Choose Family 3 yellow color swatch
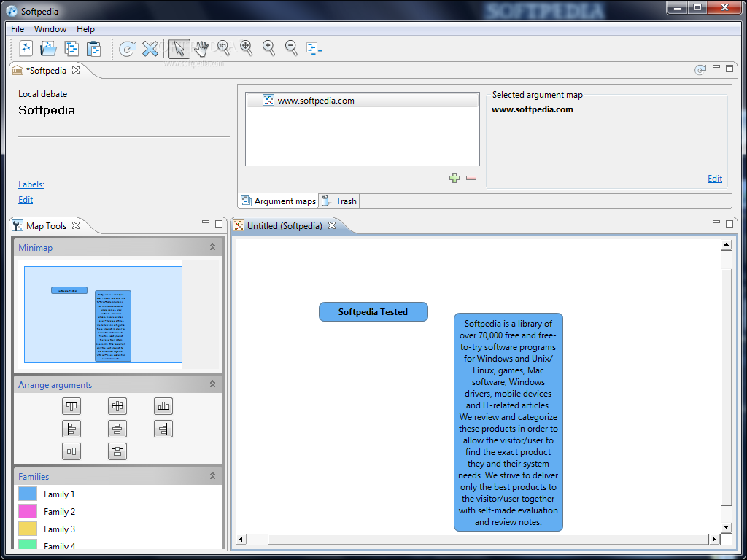Image resolution: width=747 pixels, height=560 pixels. click(28, 529)
